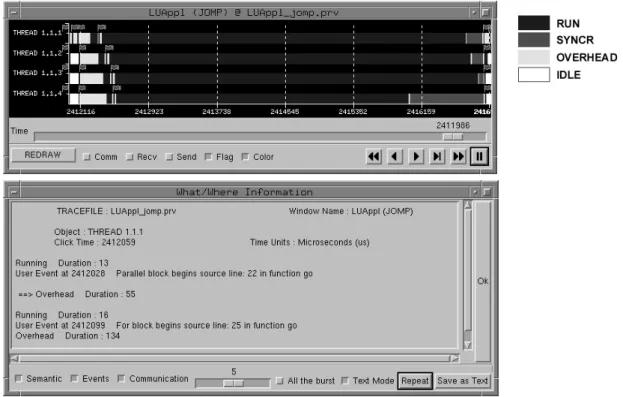Click the time axis label 2412116
Image resolution: width=623 pixels, height=397 pixels.
(81, 112)
